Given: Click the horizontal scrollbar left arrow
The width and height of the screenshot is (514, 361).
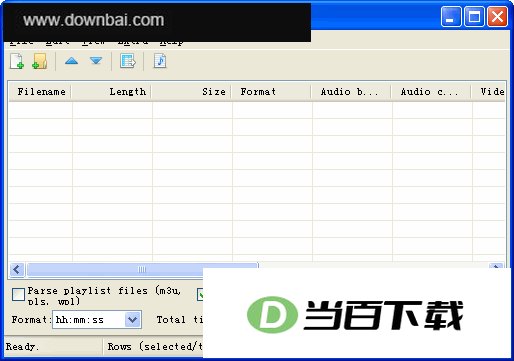Looking at the screenshot, I should (17, 269).
